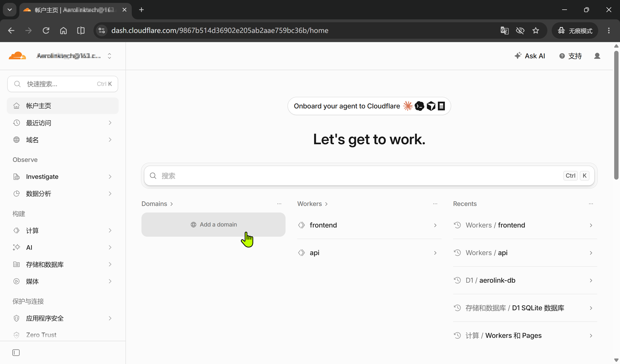Click the translate page icon
The image size is (620, 364).
point(505,30)
